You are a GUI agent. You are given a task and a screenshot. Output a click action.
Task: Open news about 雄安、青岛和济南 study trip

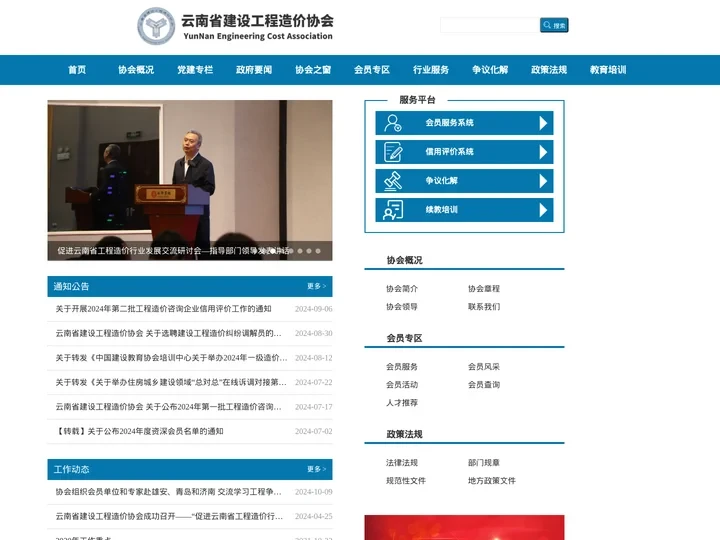pos(169,492)
